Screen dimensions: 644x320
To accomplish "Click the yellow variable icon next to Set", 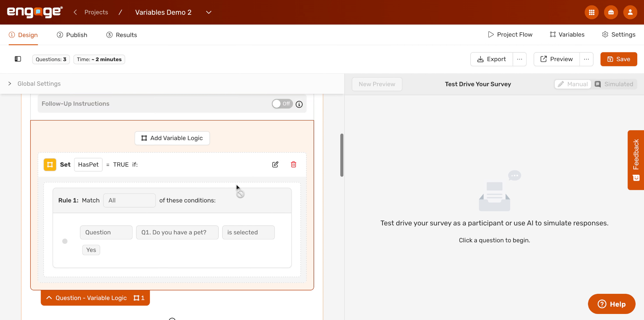I will (x=50, y=165).
